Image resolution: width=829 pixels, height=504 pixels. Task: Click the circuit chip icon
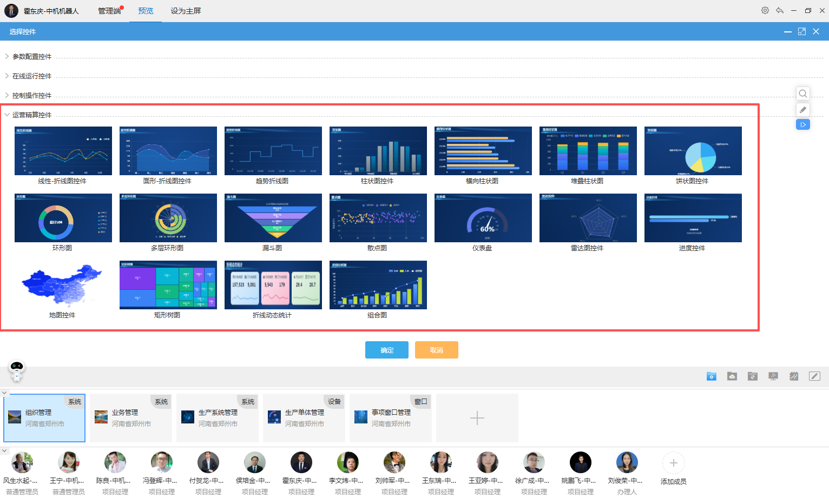pyautogui.click(x=794, y=376)
